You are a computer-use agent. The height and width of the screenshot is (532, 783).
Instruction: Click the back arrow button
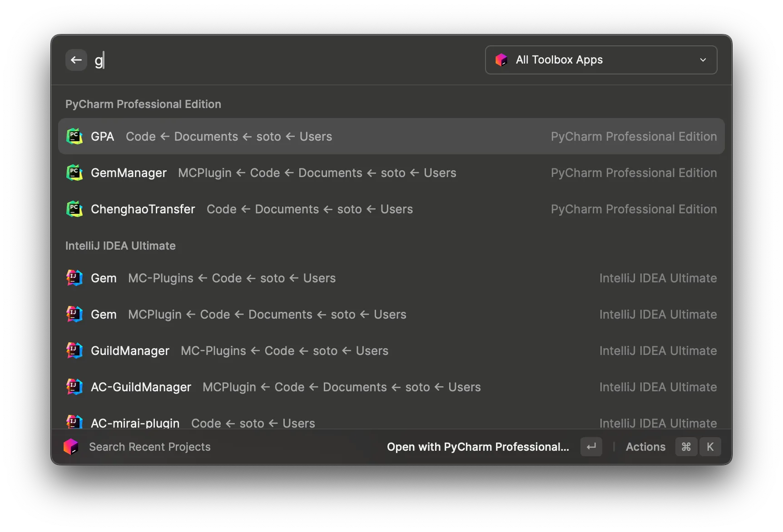point(76,60)
